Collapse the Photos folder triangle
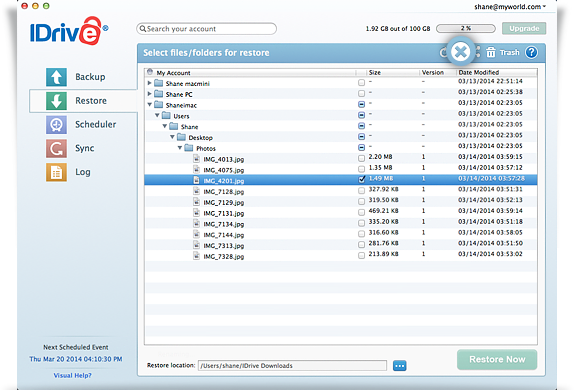574x390 pixels. point(180,148)
